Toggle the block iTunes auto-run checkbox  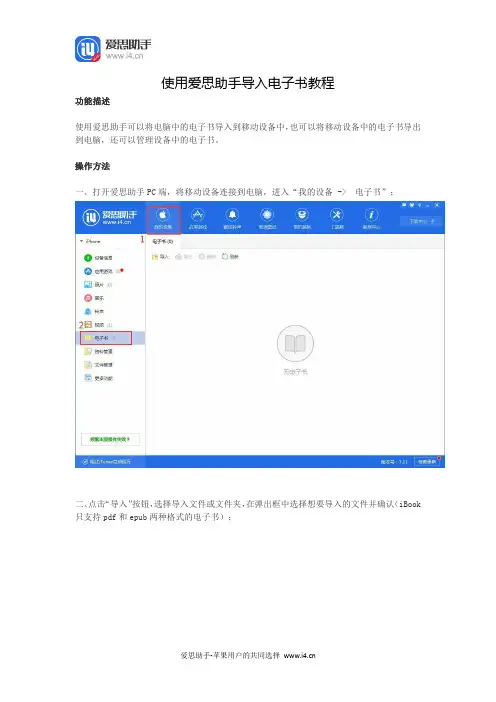(x=85, y=462)
